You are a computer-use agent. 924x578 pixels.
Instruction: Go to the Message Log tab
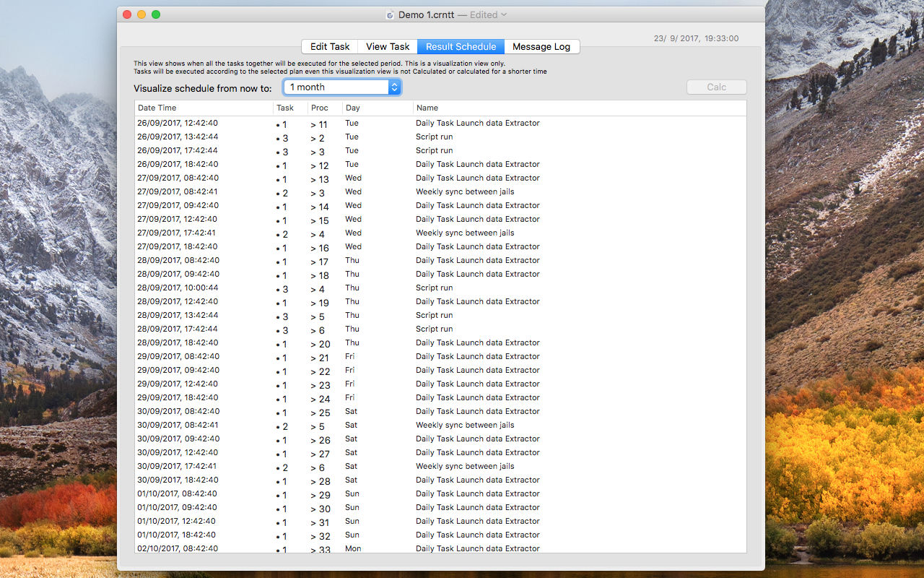pos(541,46)
